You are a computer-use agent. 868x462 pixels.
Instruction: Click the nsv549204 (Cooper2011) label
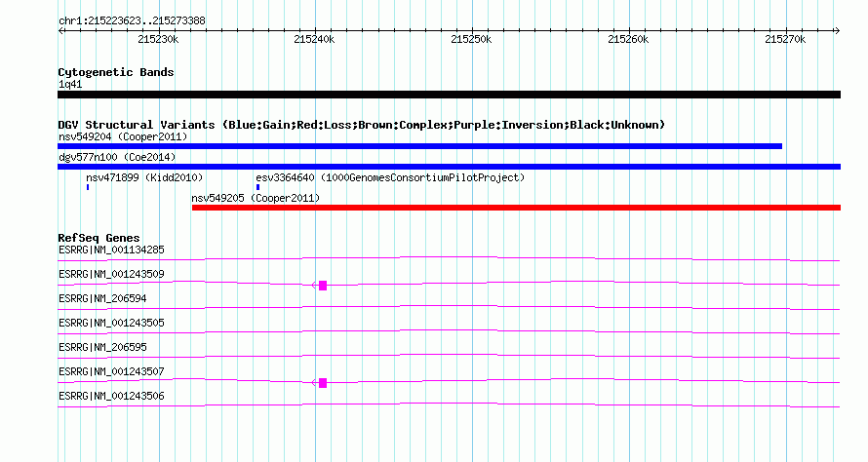pyautogui.click(x=123, y=136)
